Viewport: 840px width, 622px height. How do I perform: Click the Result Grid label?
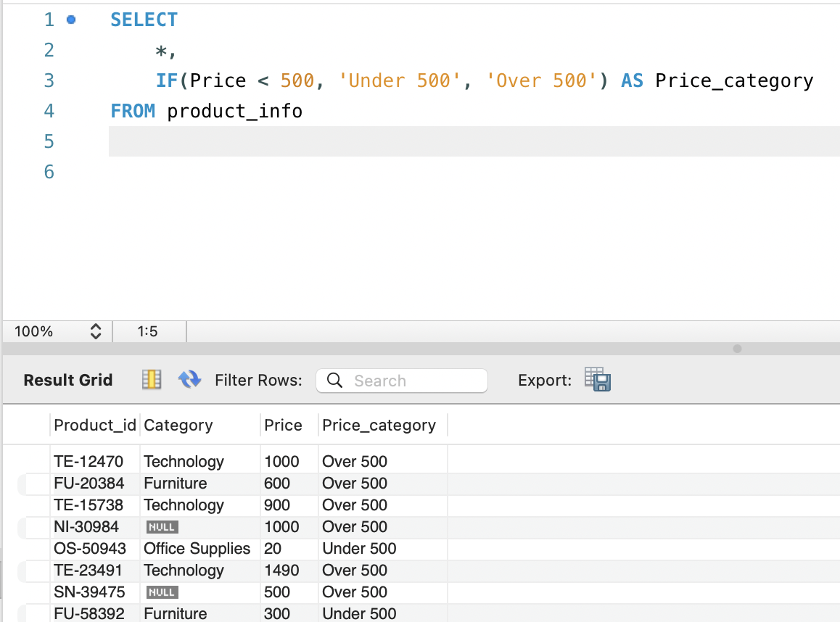pyautogui.click(x=68, y=380)
